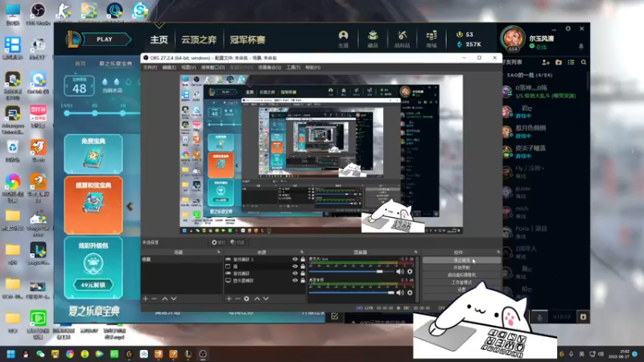The image size is (644, 362).
Task: Open the 视图(V) menu in OBS
Action: [188, 68]
